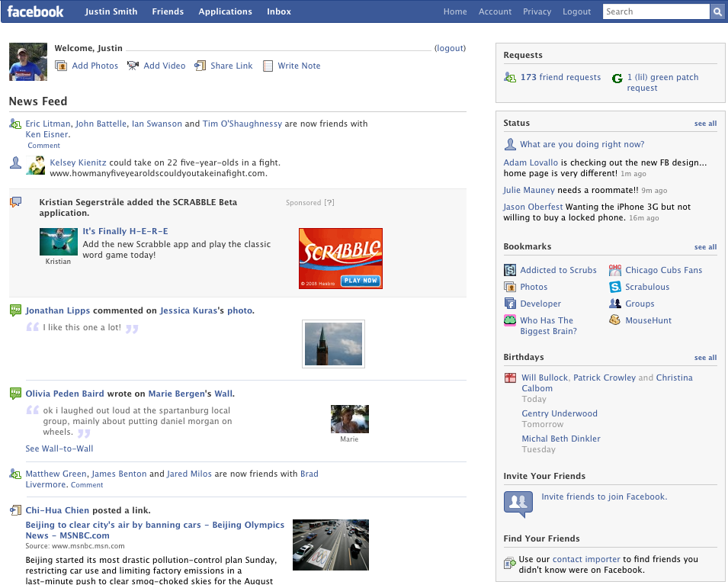Open the Scrabulous bookmark icon
Image resolution: width=728 pixels, height=585 pixels.
coord(615,287)
